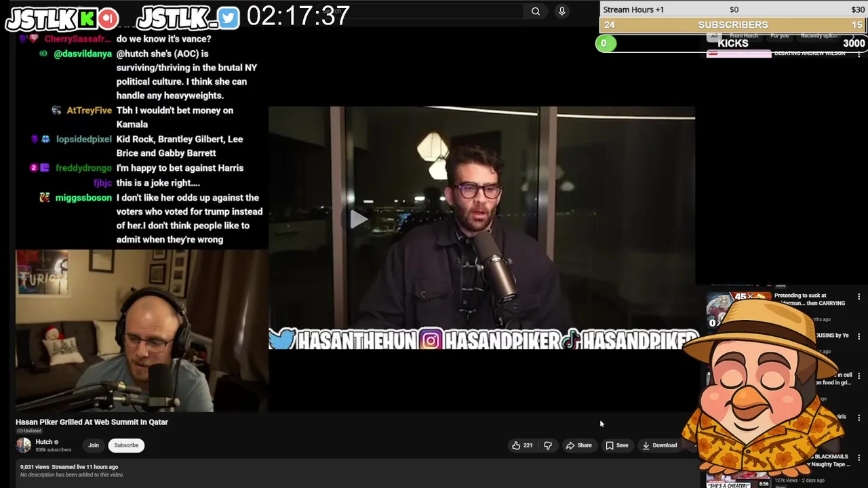Open options menu for 'in cell... food in gri...' video

point(859,375)
